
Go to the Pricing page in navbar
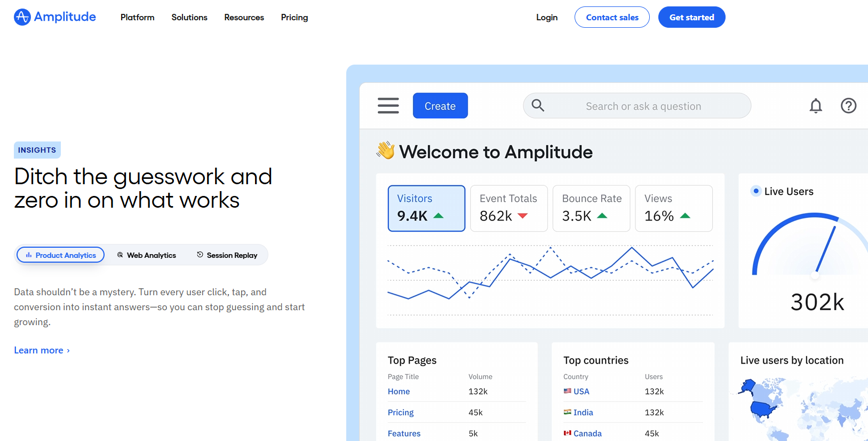point(294,17)
